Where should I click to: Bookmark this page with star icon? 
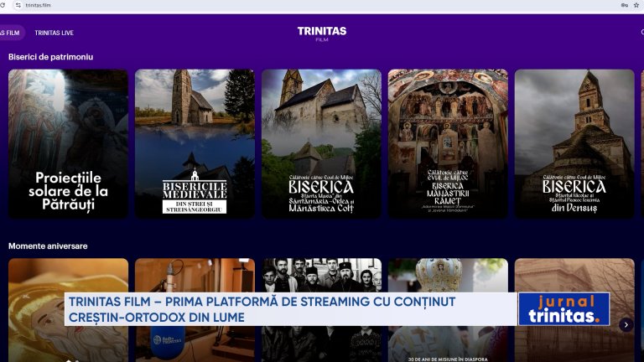click(x=636, y=5)
